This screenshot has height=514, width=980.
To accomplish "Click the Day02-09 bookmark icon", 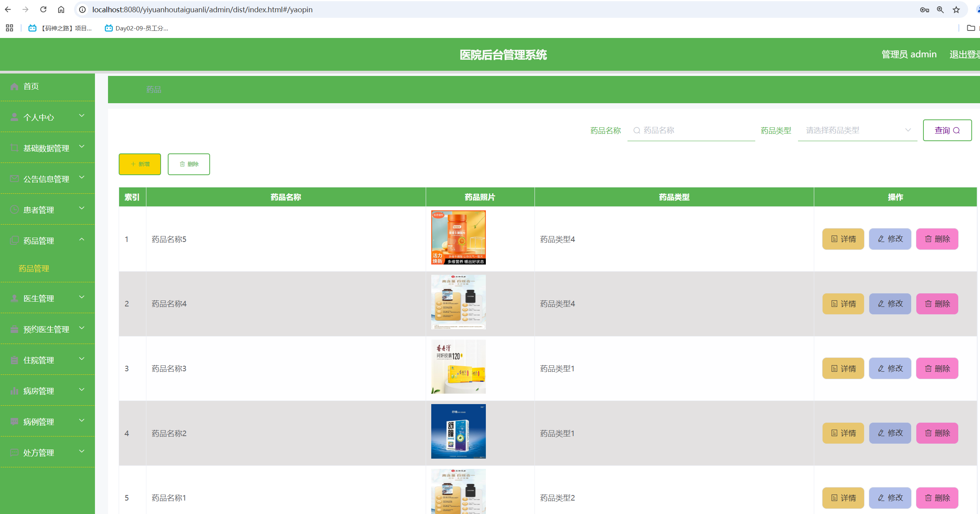I will [x=108, y=28].
